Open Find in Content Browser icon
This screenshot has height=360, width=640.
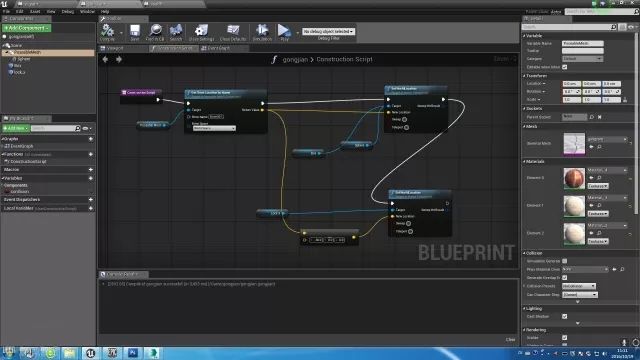point(156,31)
